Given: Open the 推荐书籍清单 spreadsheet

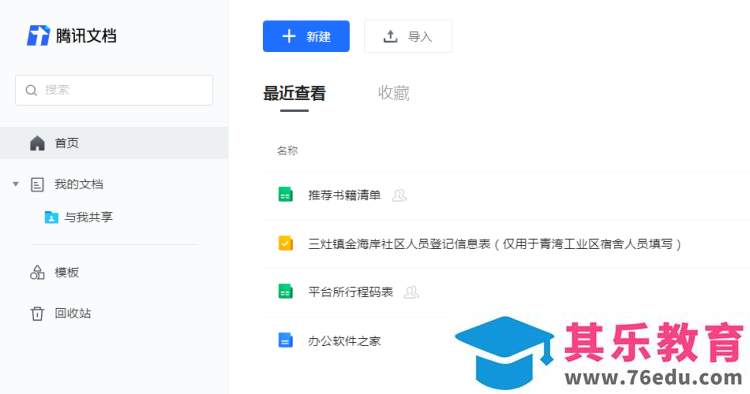Looking at the screenshot, I should [344, 195].
